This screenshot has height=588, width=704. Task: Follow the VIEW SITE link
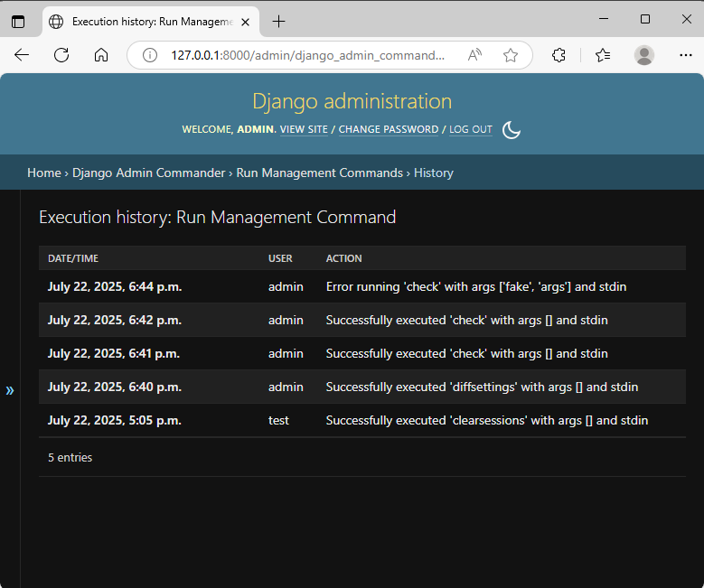click(x=304, y=129)
